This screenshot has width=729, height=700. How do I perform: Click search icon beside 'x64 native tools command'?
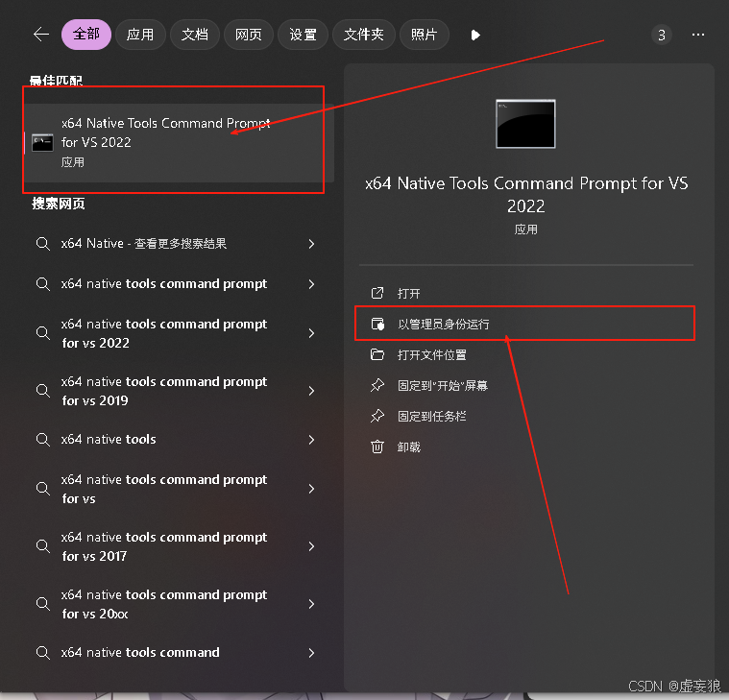pos(43,653)
